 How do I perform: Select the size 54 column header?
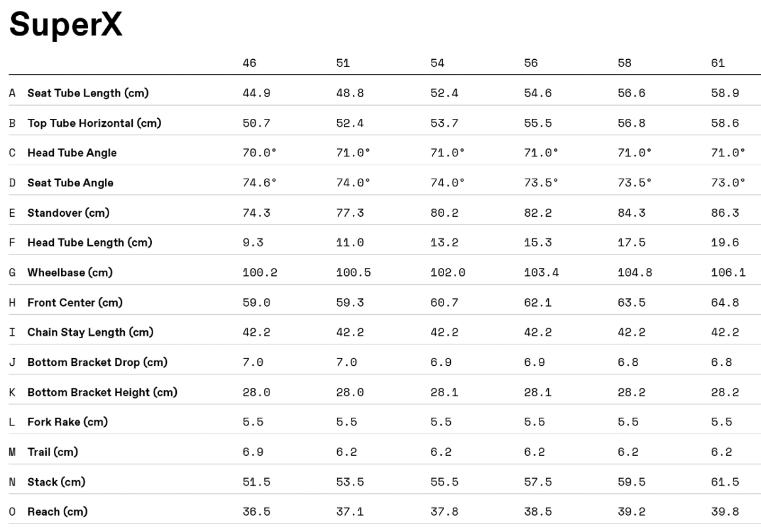coord(437,63)
